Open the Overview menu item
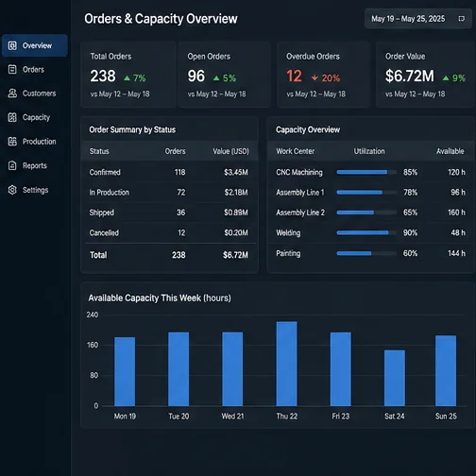 [x=35, y=45]
